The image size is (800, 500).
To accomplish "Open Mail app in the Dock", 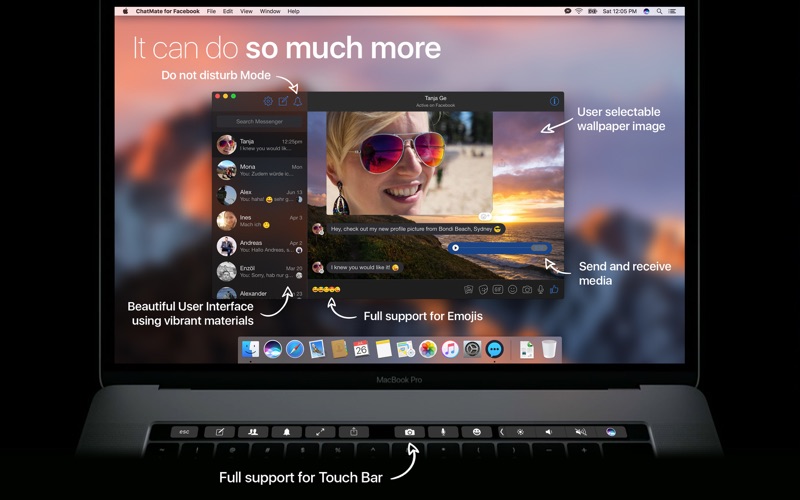I will click(317, 349).
